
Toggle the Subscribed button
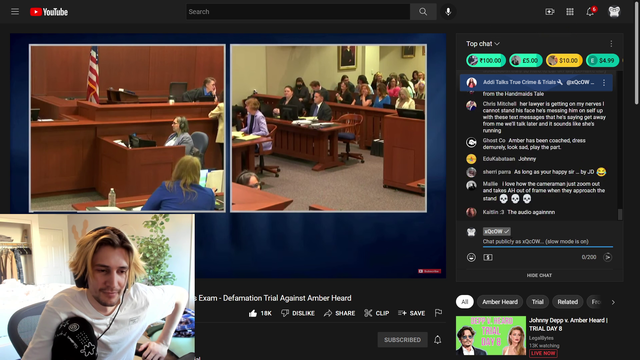(x=402, y=340)
